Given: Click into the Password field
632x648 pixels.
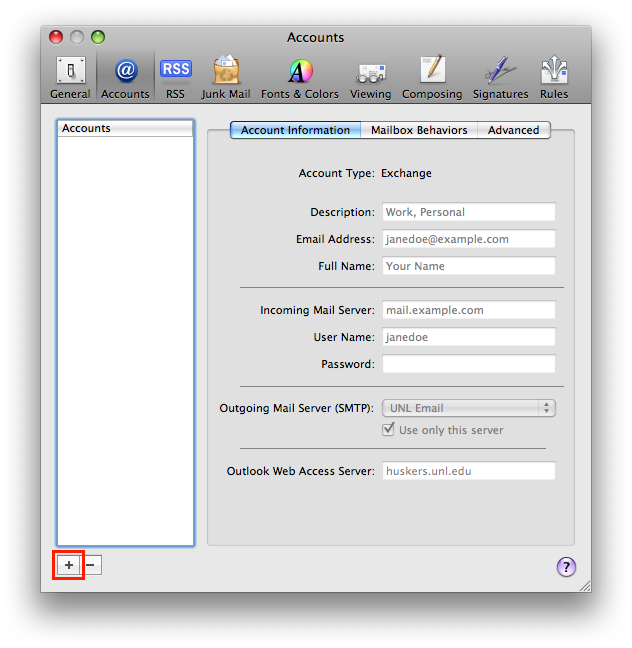Looking at the screenshot, I should pos(468,364).
